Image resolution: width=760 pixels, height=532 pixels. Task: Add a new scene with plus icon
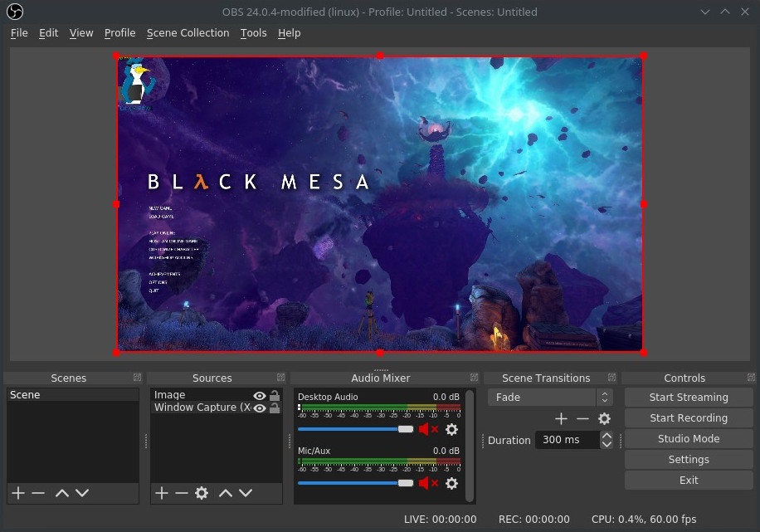(x=18, y=493)
